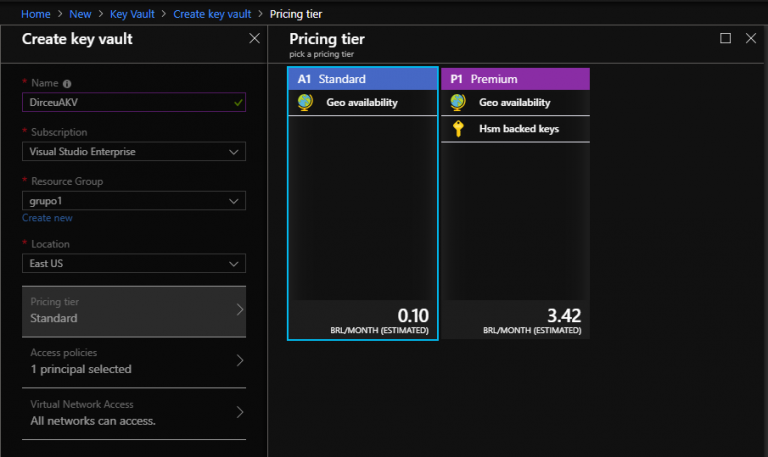Open the Resource Group dropdown
768x457 pixels.
coord(133,201)
